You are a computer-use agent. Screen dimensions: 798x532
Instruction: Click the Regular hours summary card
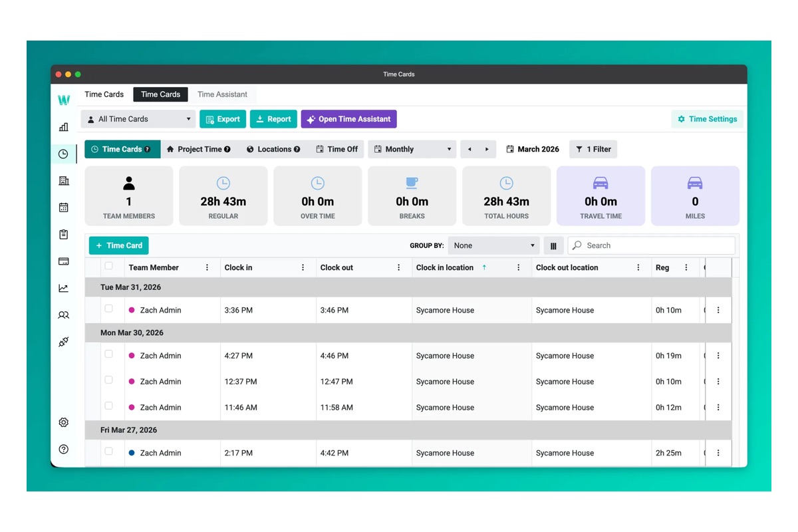(223, 196)
